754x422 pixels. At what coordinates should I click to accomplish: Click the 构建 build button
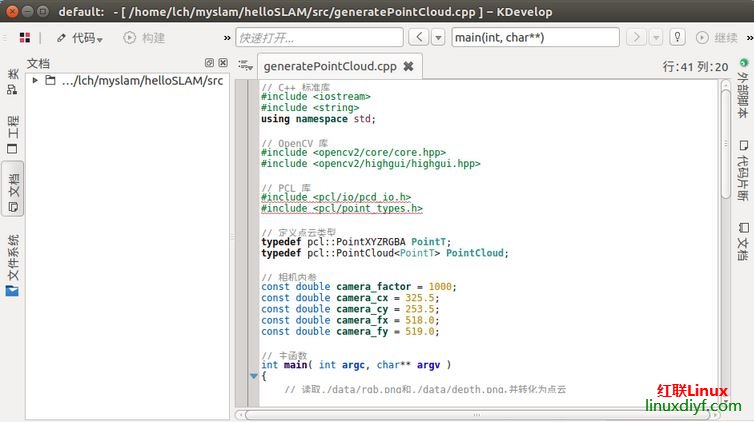click(144, 38)
